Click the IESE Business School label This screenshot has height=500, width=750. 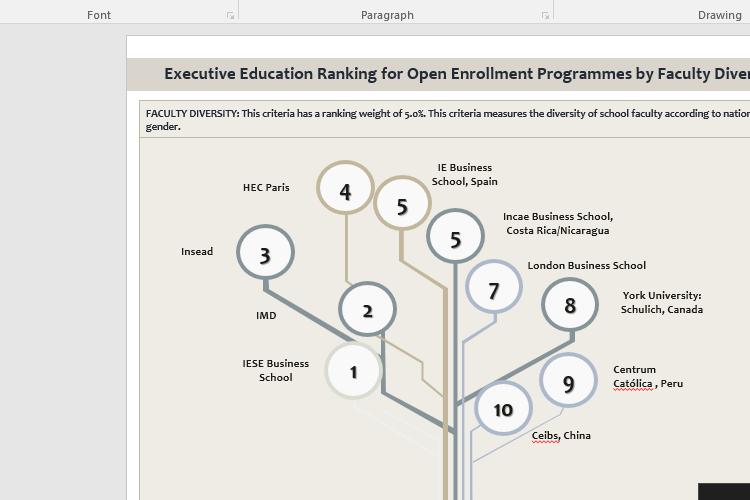point(276,370)
